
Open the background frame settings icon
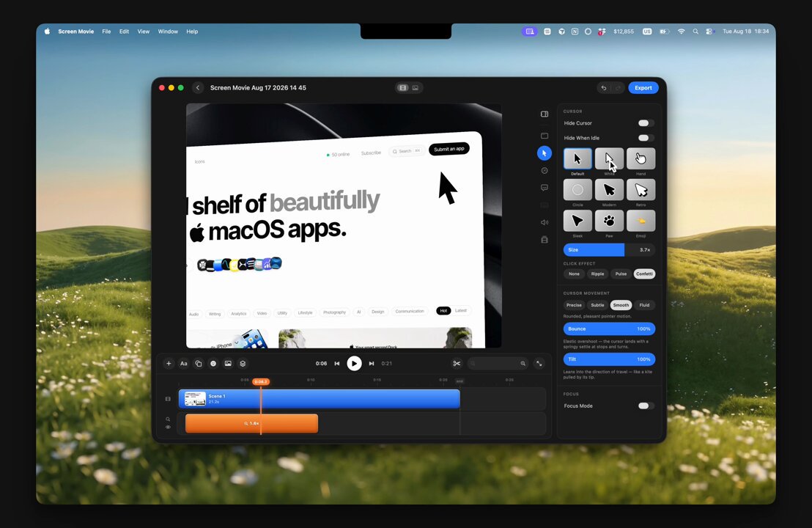(x=545, y=136)
